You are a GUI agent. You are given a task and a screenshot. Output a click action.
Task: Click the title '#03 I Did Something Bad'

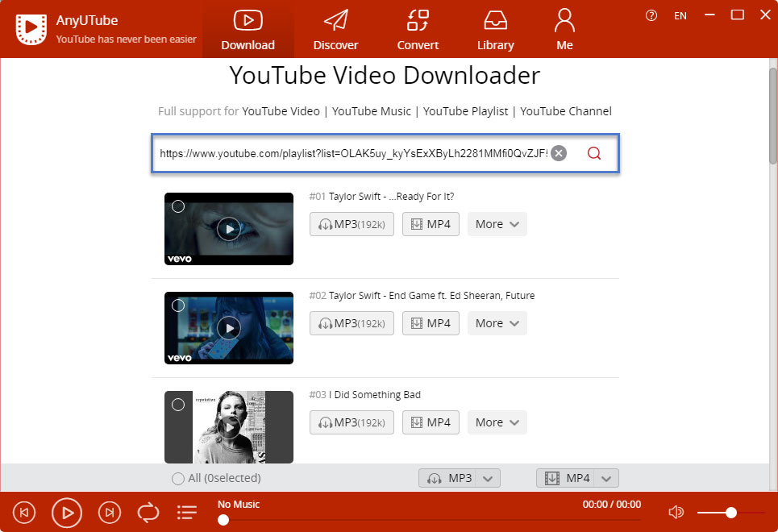coord(364,395)
